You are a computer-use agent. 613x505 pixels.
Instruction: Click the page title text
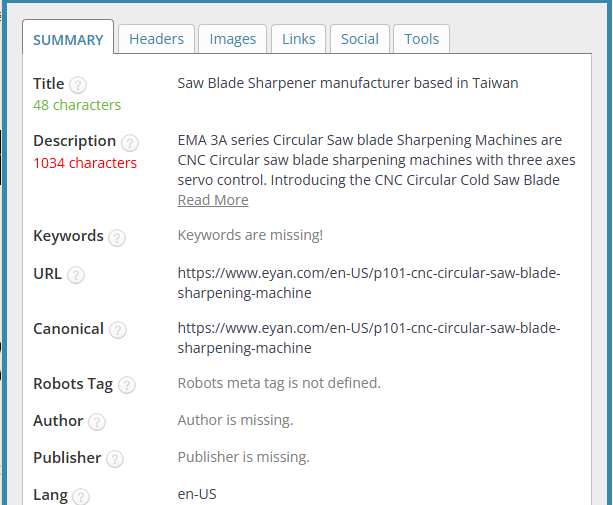pyautogui.click(x=348, y=83)
